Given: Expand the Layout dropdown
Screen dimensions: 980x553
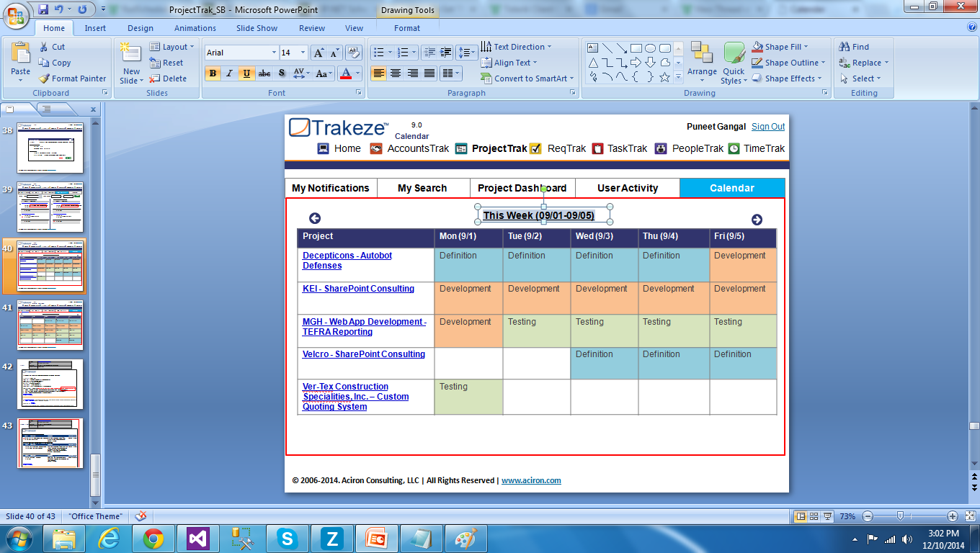Looking at the screenshot, I should tap(172, 47).
